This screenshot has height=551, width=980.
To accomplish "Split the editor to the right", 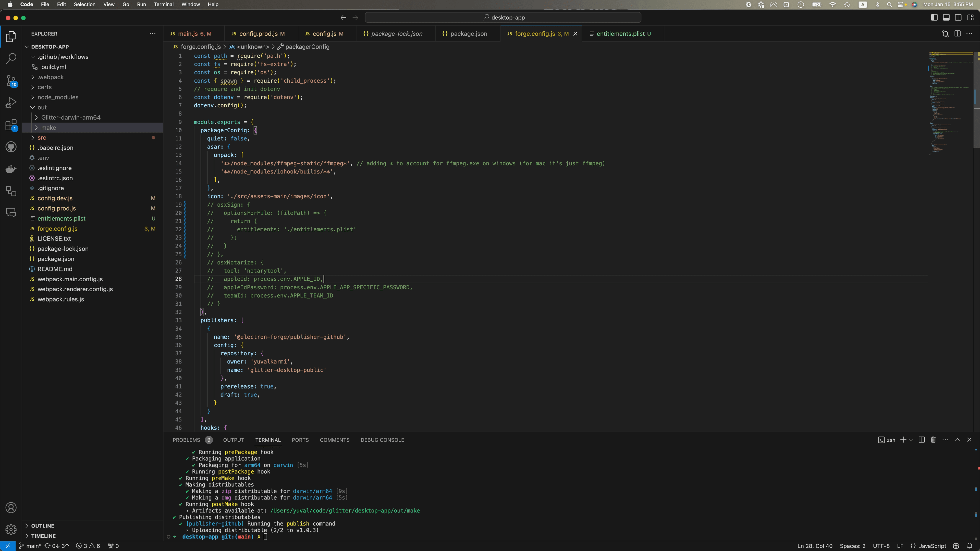I will tap(957, 33).
